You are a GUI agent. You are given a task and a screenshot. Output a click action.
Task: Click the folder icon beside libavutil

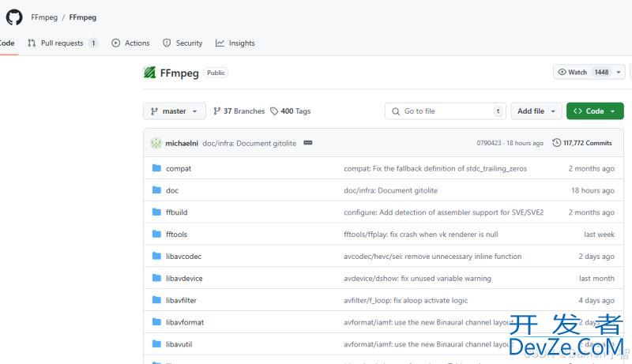tap(156, 343)
